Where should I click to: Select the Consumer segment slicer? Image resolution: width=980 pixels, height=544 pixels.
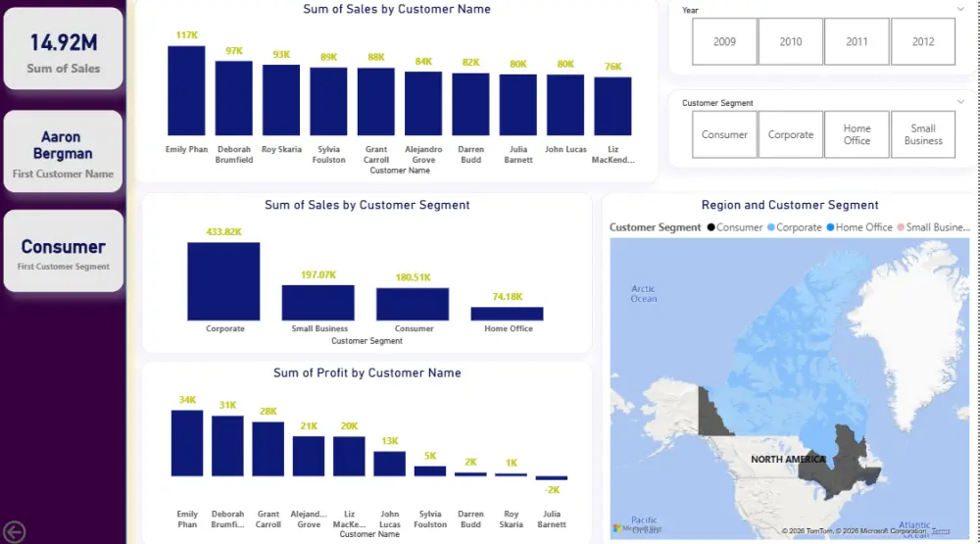[724, 134]
